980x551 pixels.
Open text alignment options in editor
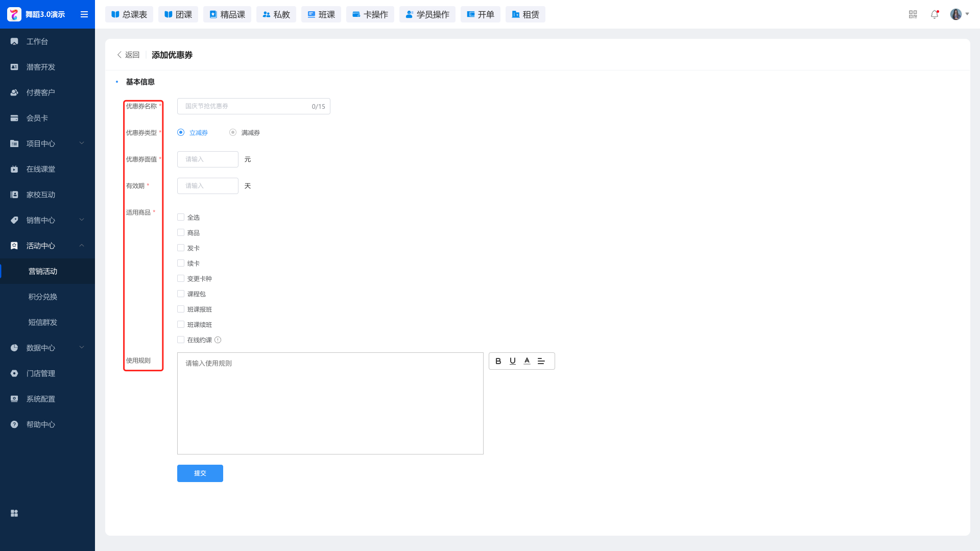click(541, 361)
